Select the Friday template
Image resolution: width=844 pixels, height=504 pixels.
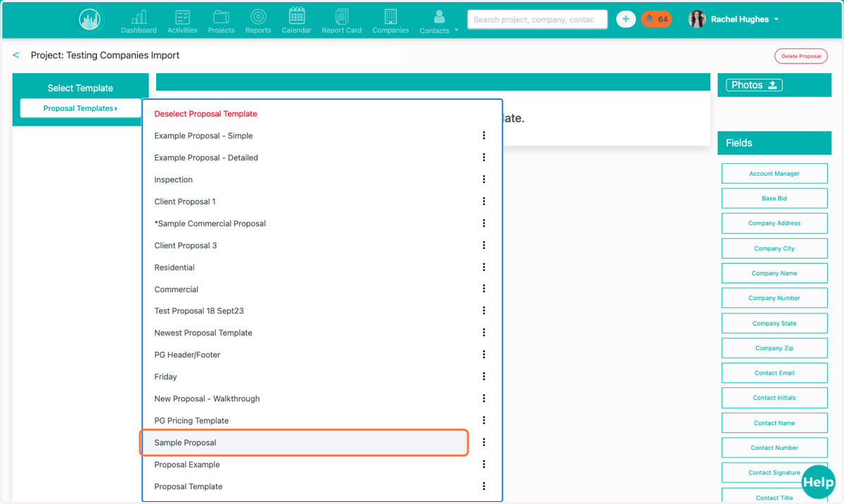165,377
